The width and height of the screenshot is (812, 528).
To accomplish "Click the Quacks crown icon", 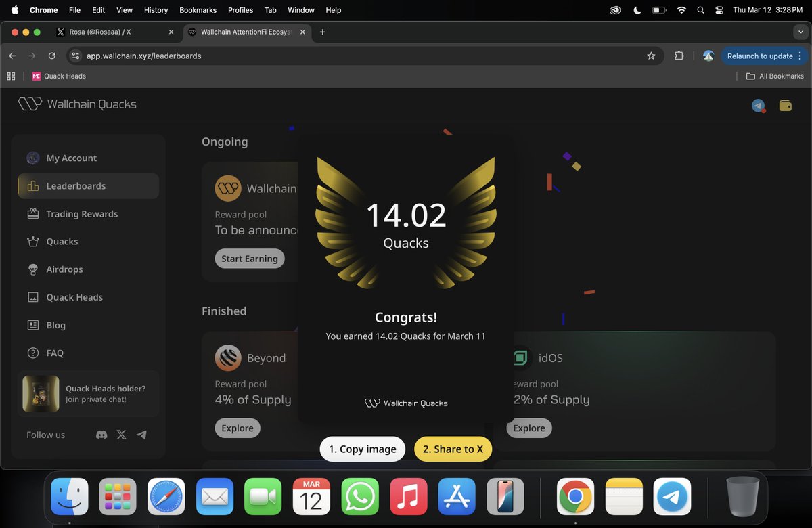I will 32,241.
